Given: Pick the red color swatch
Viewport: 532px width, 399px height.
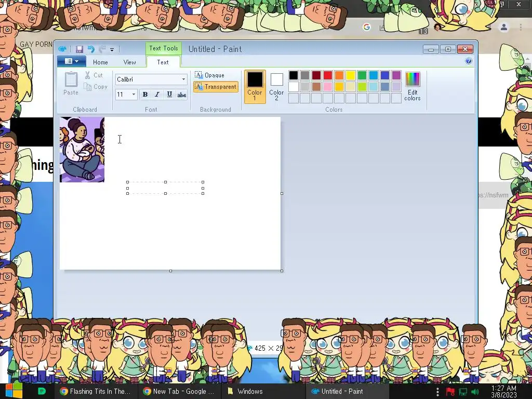Looking at the screenshot, I should tap(328, 75).
